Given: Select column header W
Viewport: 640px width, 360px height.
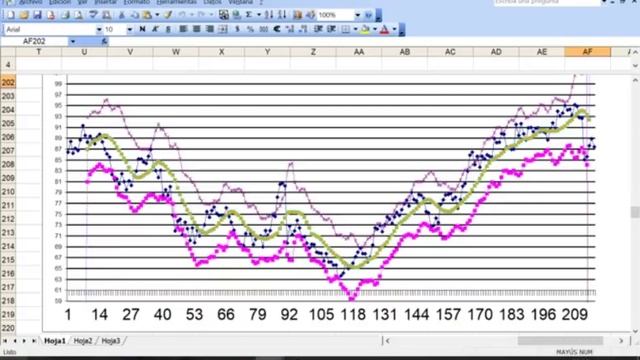Looking at the screenshot, I should click(x=176, y=52).
